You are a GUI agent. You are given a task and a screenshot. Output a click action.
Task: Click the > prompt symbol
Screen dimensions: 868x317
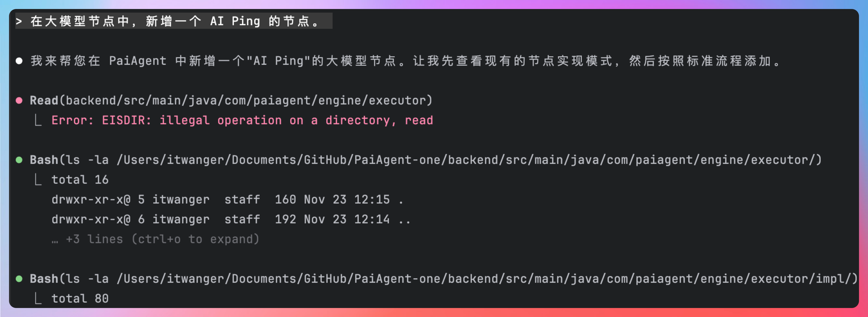coord(19,21)
